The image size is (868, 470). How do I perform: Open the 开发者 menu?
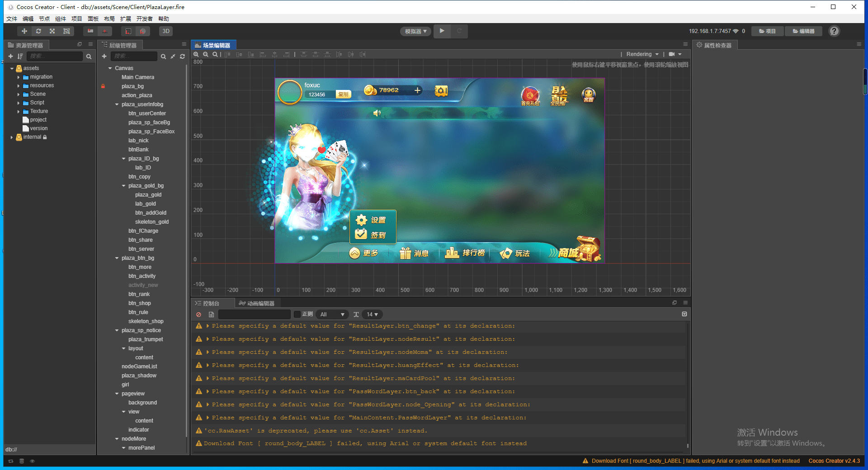145,19
